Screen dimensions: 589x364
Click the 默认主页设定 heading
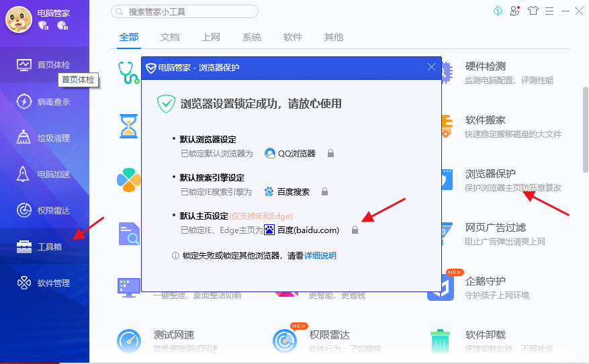click(203, 216)
